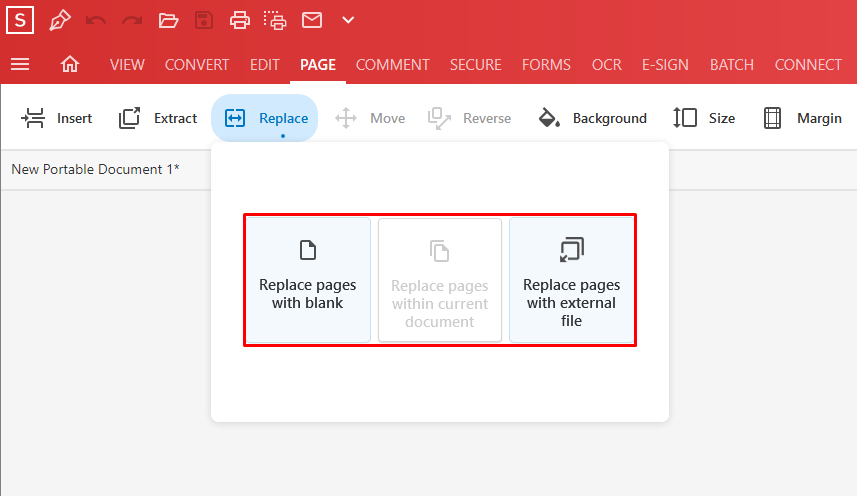
Task: Open the hamburger main menu
Action: pos(20,64)
